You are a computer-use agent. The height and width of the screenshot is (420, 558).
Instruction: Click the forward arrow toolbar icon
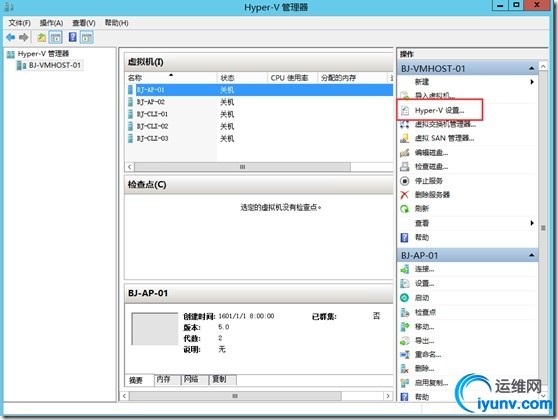(23, 37)
